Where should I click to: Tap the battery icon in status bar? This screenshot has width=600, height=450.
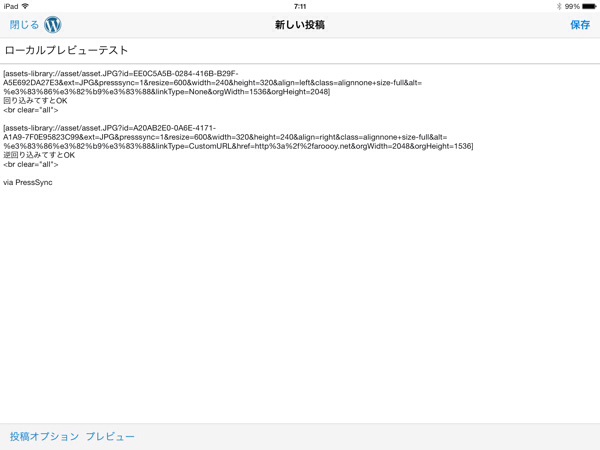point(589,6)
